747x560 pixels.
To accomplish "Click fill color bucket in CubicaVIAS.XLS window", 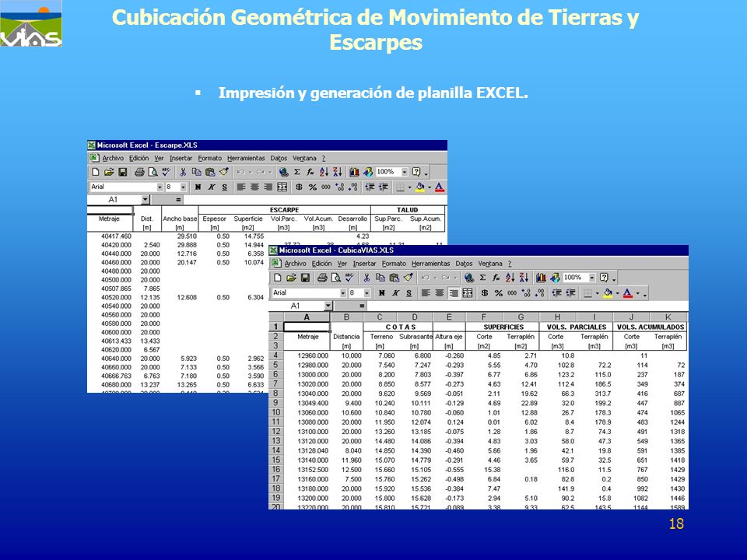I will click(x=608, y=293).
